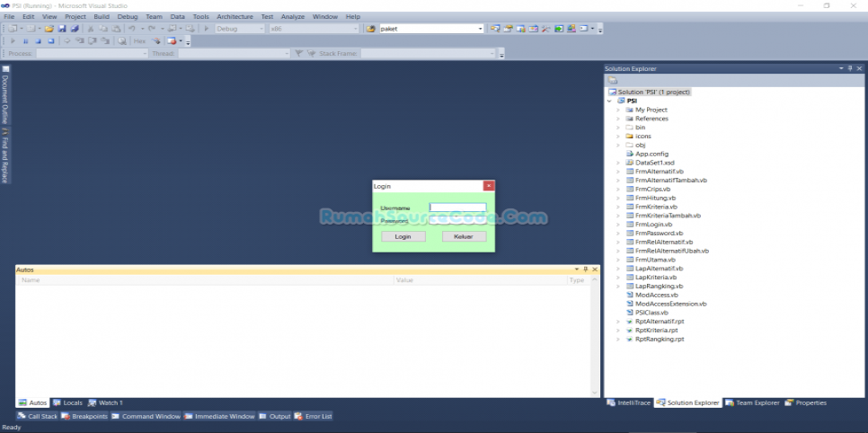Open the Document Outline side tab
The image size is (868, 433).
(x=4, y=99)
